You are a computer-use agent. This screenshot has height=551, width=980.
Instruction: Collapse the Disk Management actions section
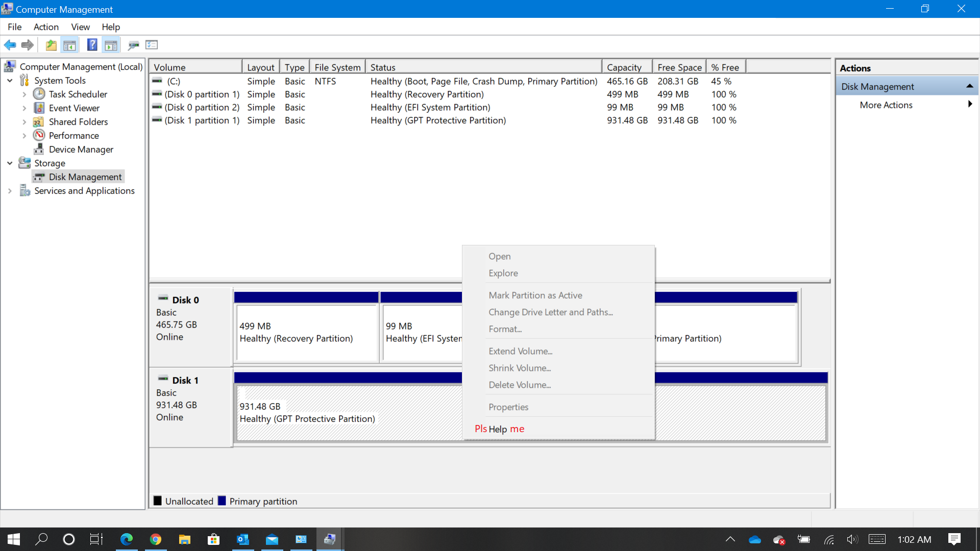pyautogui.click(x=969, y=86)
